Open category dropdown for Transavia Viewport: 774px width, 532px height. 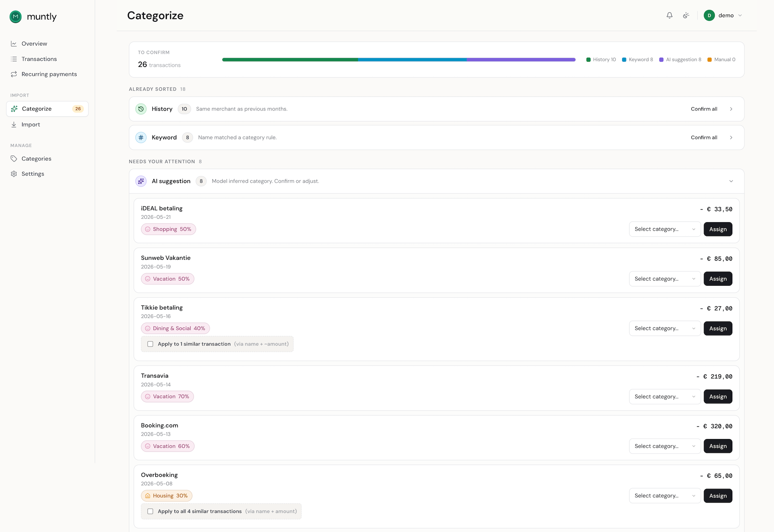pos(665,397)
